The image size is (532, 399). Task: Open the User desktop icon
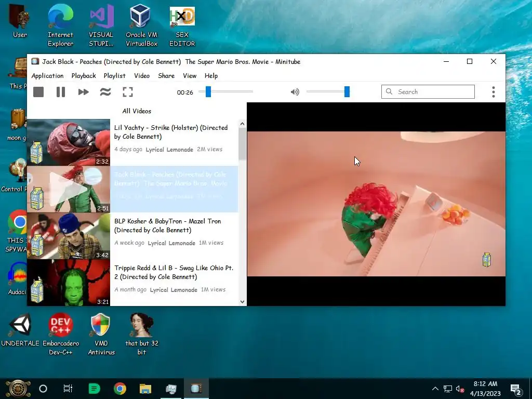[x=20, y=21]
